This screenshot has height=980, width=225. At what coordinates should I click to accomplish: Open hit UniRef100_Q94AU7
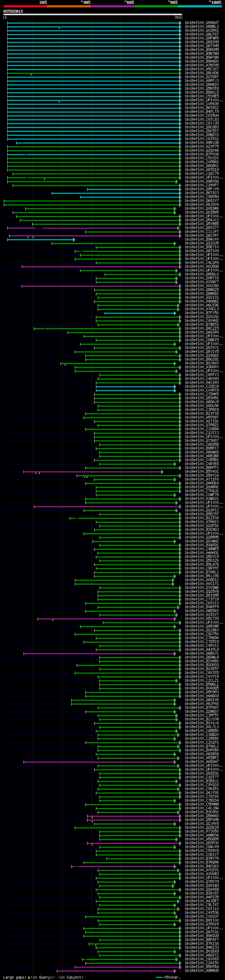pos(202,23)
